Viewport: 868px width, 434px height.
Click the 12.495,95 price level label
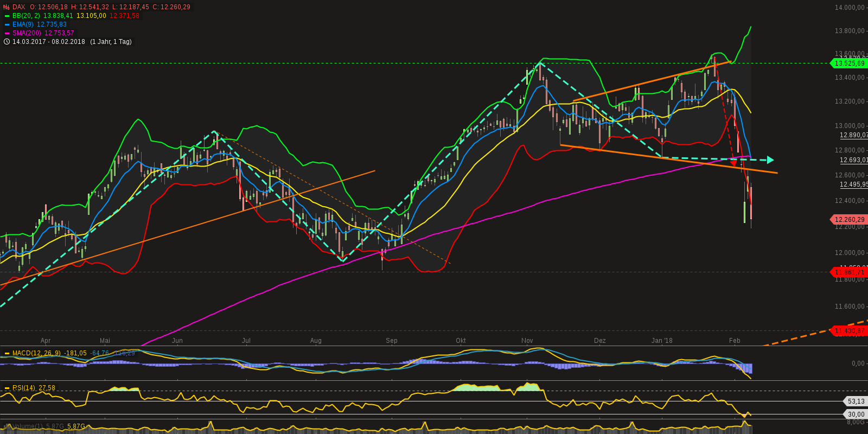(853, 184)
